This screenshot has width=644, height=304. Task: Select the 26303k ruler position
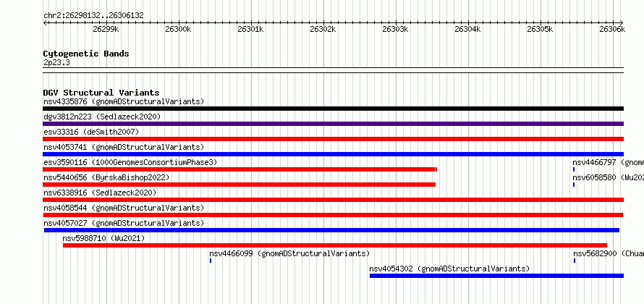pyautogui.click(x=395, y=29)
